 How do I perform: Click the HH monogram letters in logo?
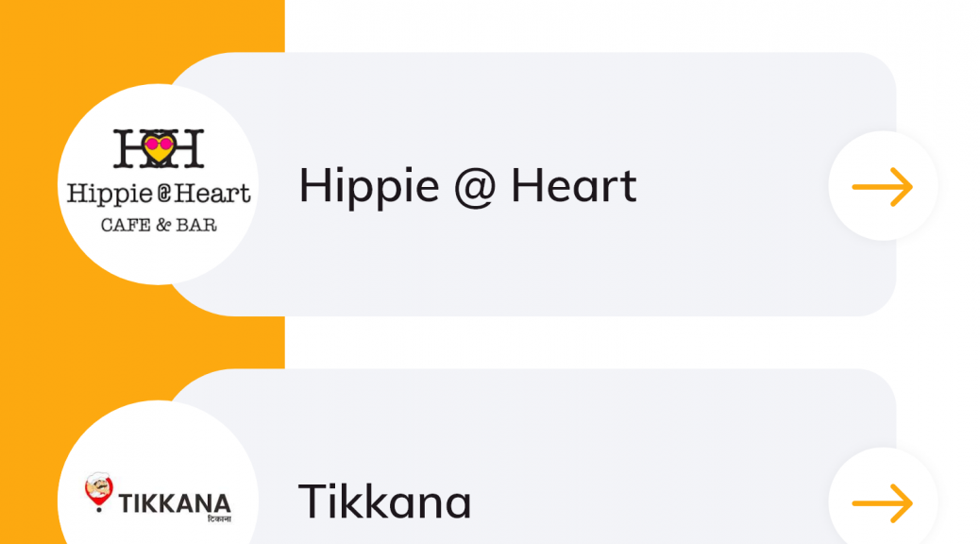click(159, 149)
